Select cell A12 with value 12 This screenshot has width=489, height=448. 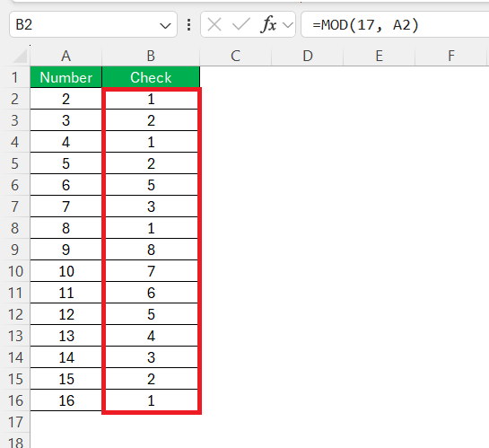pos(65,314)
